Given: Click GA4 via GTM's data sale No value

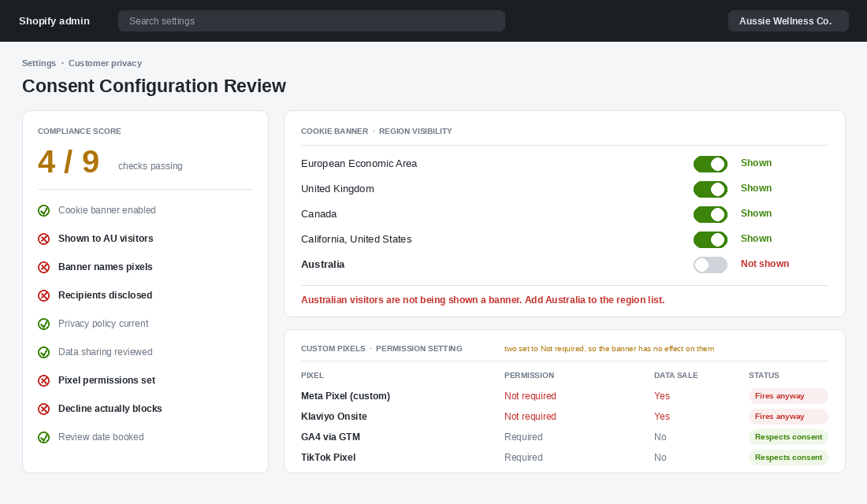Looking at the screenshot, I should pos(660,436).
